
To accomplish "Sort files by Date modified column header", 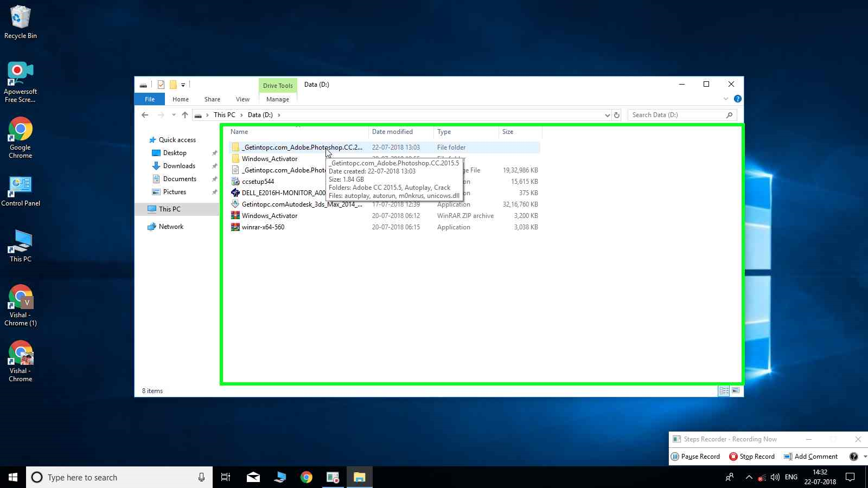I will (x=401, y=132).
